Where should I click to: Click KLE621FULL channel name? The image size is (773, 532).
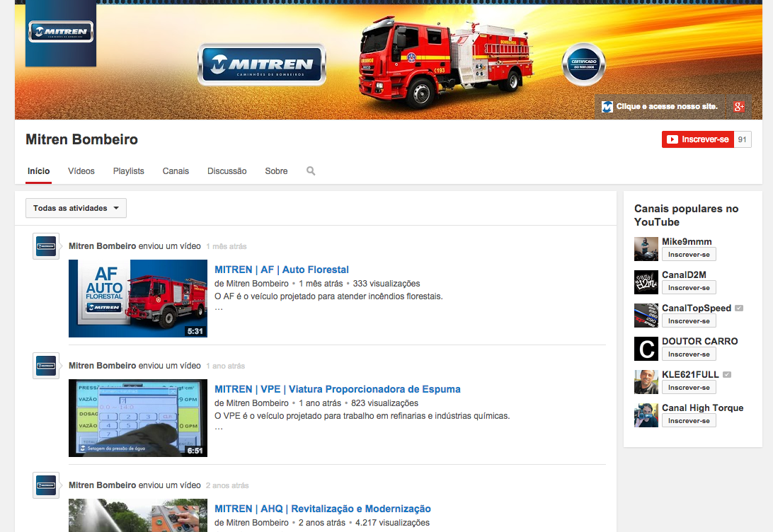(x=690, y=374)
